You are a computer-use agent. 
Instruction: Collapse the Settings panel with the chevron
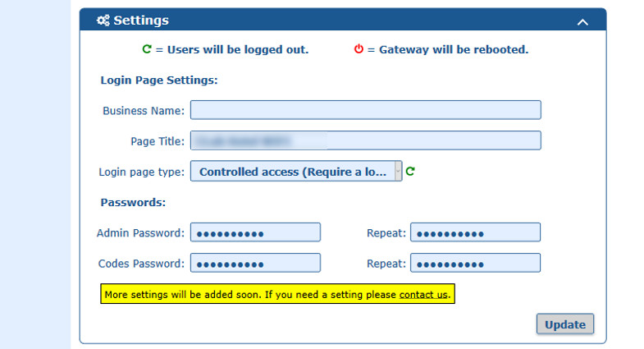point(582,22)
